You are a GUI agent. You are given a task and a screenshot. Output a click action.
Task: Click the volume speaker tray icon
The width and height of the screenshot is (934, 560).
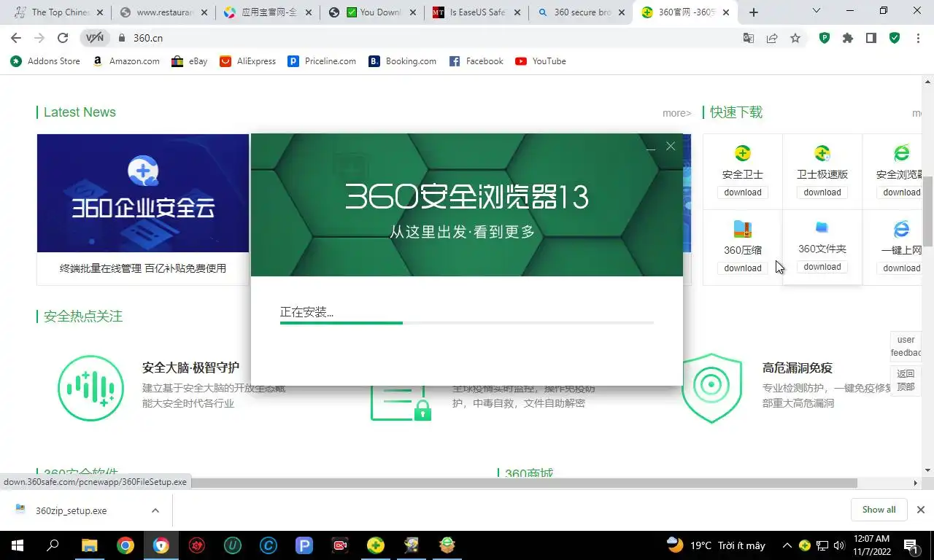tap(838, 545)
